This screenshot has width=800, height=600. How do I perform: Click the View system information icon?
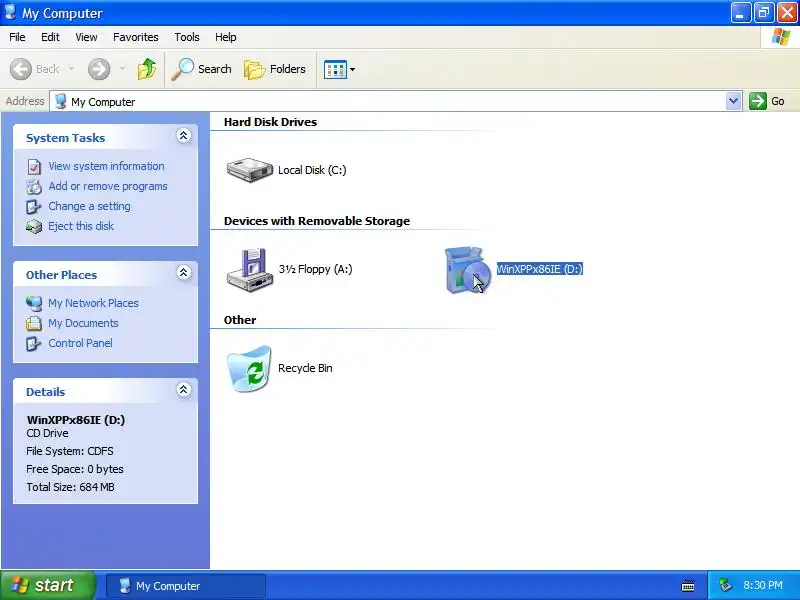click(34, 166)
